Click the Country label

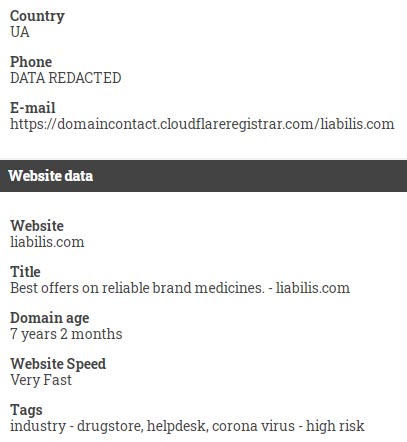[37, 16]
